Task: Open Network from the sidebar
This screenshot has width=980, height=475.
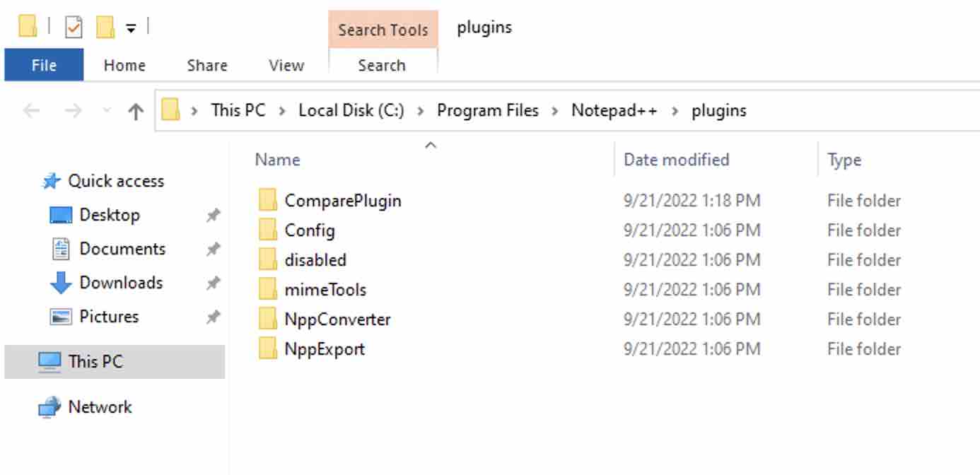Action: 99,407
